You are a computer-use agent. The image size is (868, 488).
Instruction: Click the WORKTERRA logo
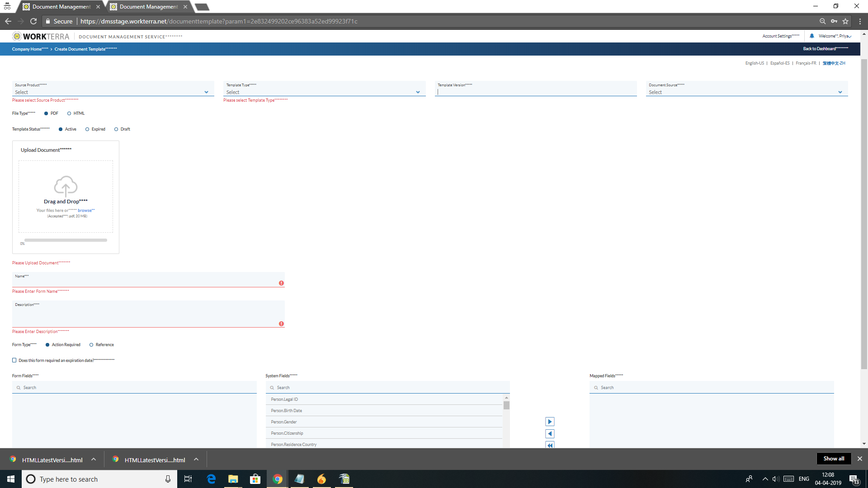coord(40,36)
